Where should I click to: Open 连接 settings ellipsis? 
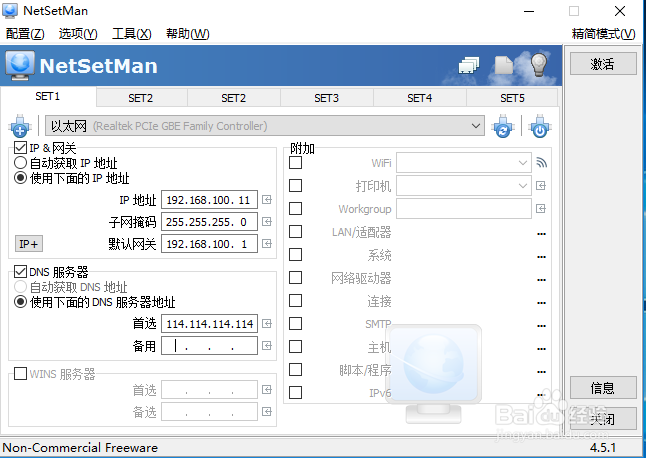[x=541, y=303]
